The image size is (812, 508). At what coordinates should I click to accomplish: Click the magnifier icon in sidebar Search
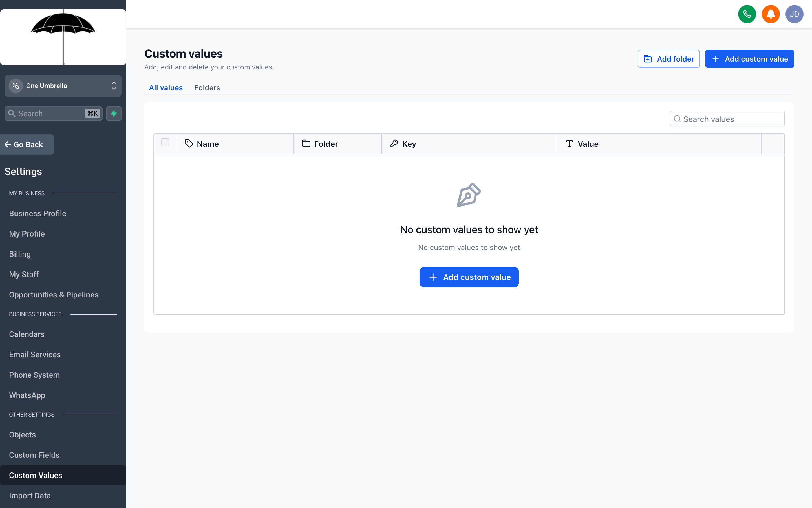[12, 113]
